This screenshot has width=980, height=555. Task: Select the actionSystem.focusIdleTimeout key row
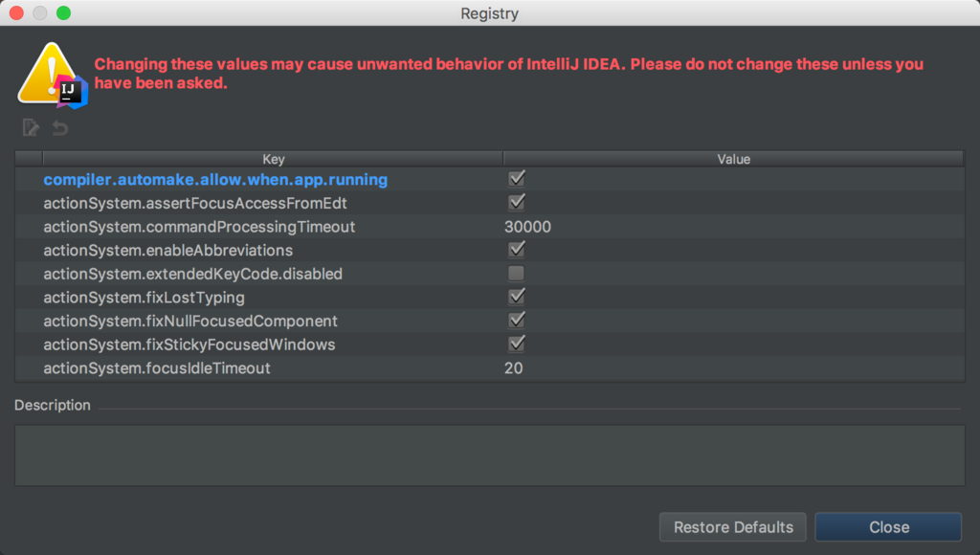pyautogui.click(x=157, y=367)
